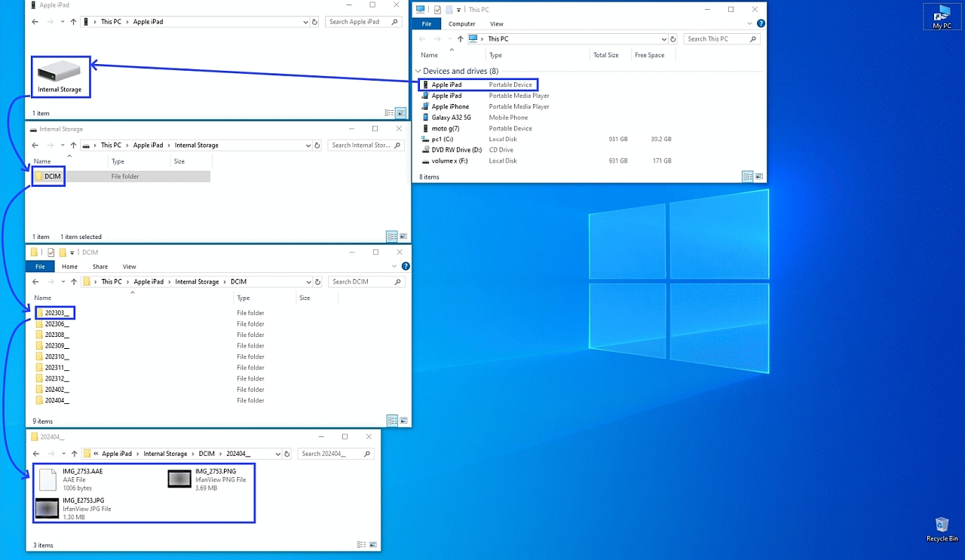Open Home tab in DCIM window
The image size is (965, 560).
pyautogui.click(x=69, y=267)
